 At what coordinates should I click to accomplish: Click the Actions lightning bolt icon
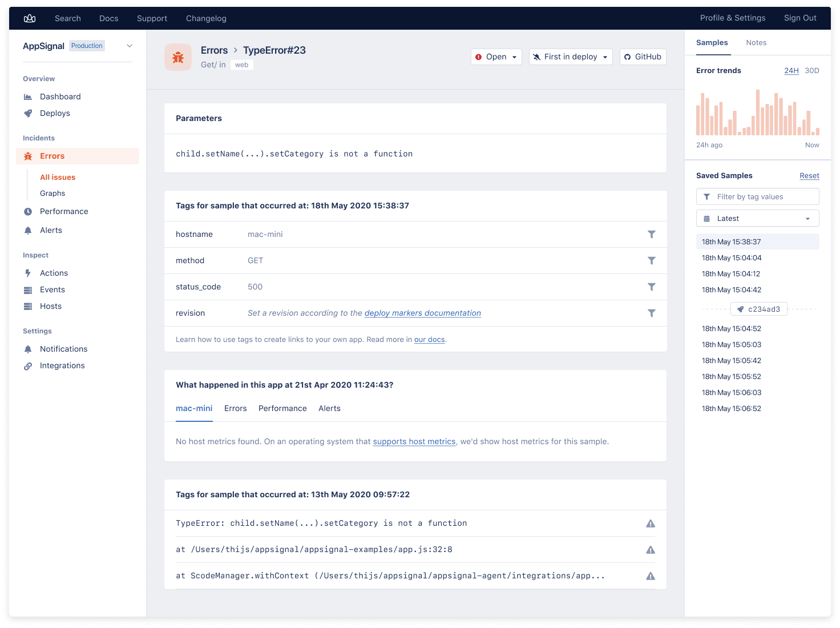tap(28, 273)
